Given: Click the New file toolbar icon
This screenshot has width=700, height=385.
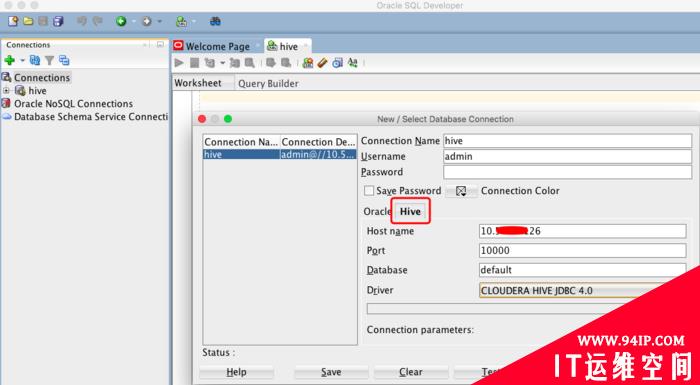Looking at the screenshot, I should pos(13,21).
